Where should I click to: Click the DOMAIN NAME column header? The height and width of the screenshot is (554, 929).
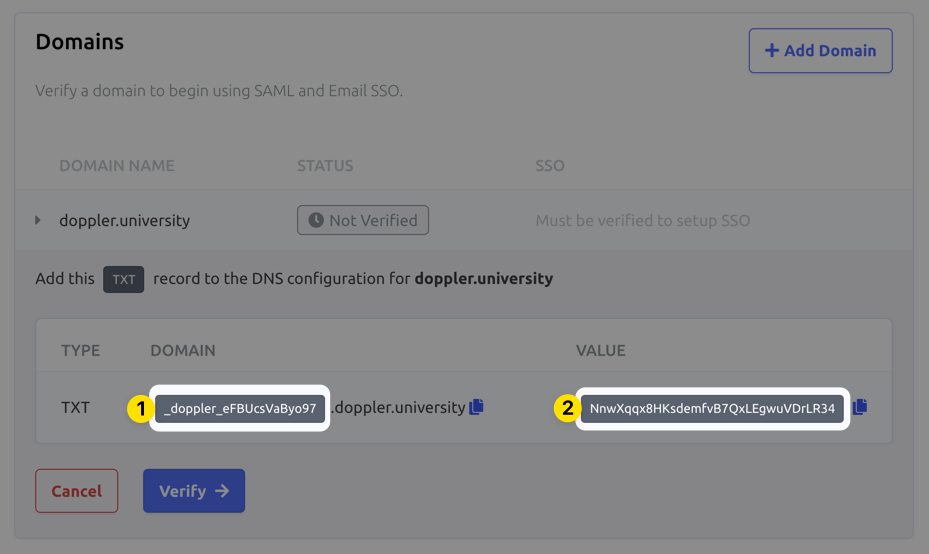pos(117,165)
